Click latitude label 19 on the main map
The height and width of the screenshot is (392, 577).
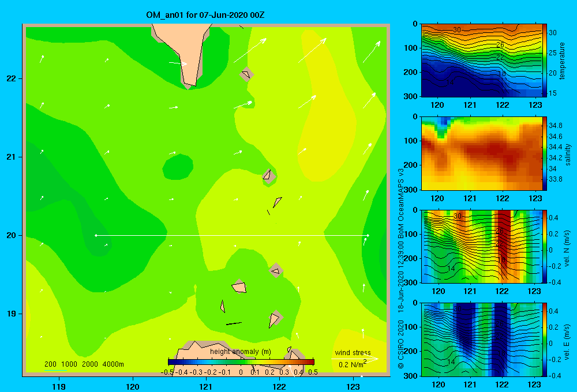[11, 314]
